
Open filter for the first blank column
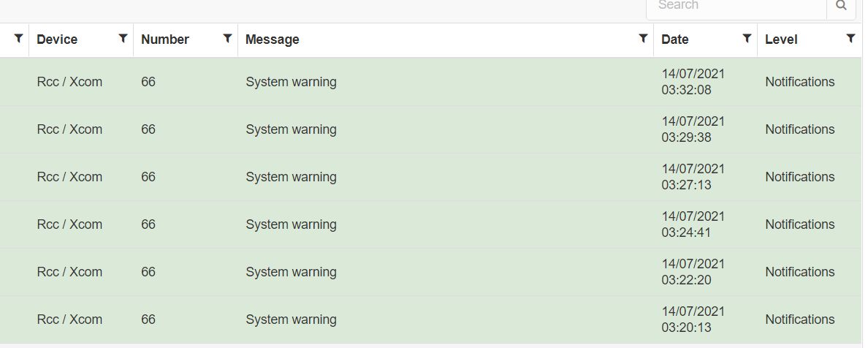[x=18, y=38]
